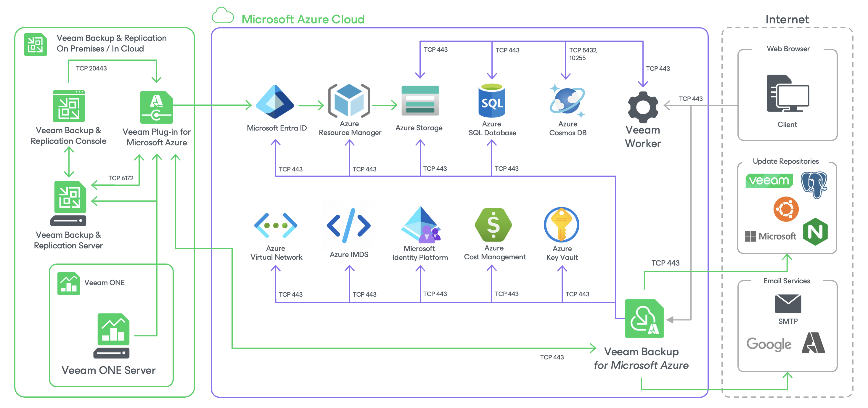Click the Microsoft Entra ID icon

[275, 102]
